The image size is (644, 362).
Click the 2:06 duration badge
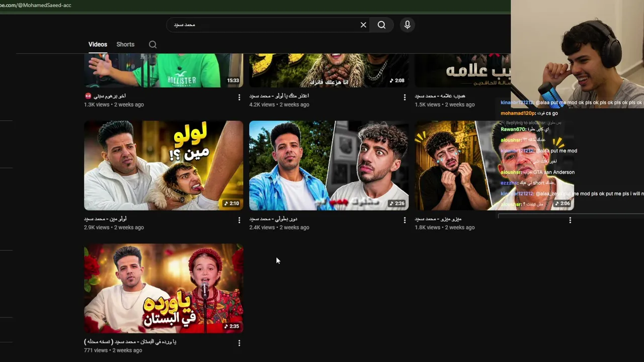(562, 204)
